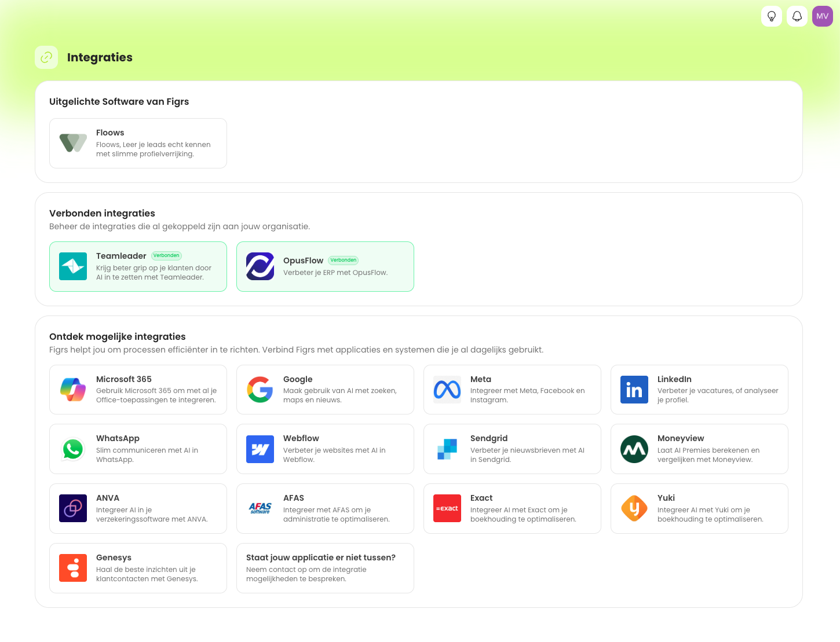
Task: Click the AFAS software logo
Action: (260, 508)
